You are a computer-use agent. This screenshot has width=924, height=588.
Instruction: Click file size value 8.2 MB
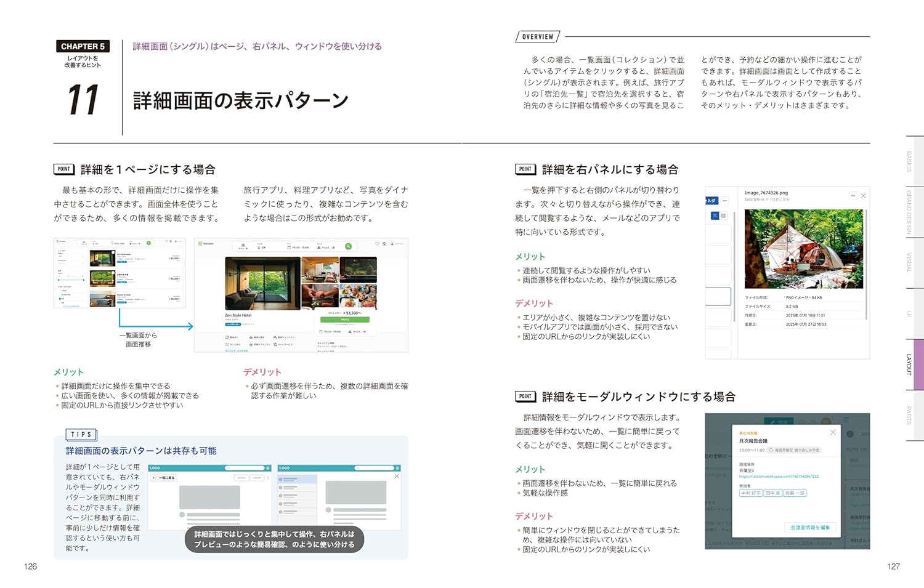coord(792,307)
